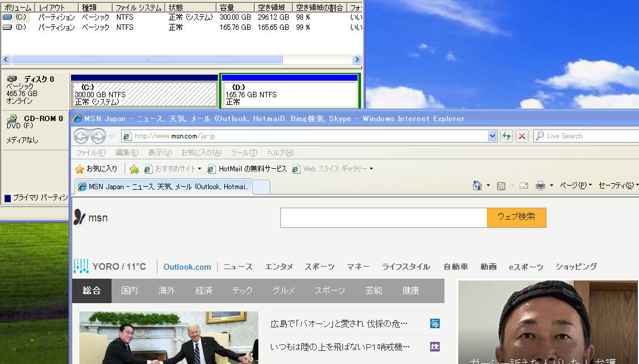Open the ショッピング navigation link
Viewport: 639px width, 364px height.
[x=576, y=267]
